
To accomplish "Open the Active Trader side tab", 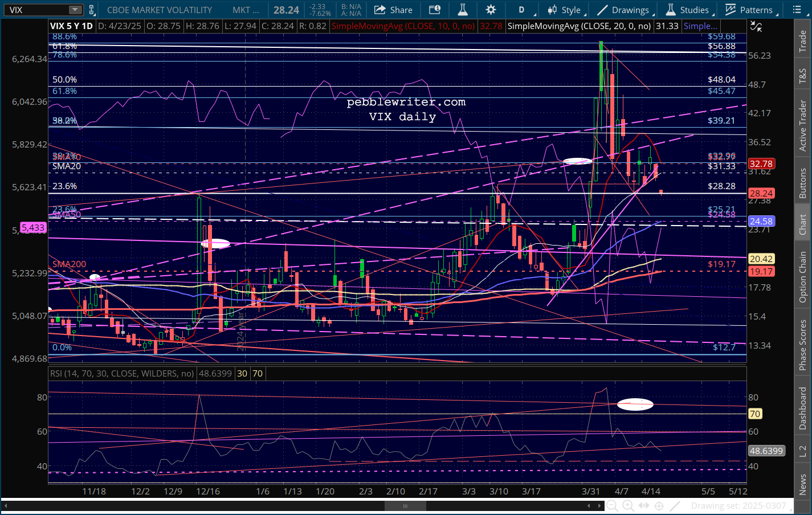I will [803, 125].
